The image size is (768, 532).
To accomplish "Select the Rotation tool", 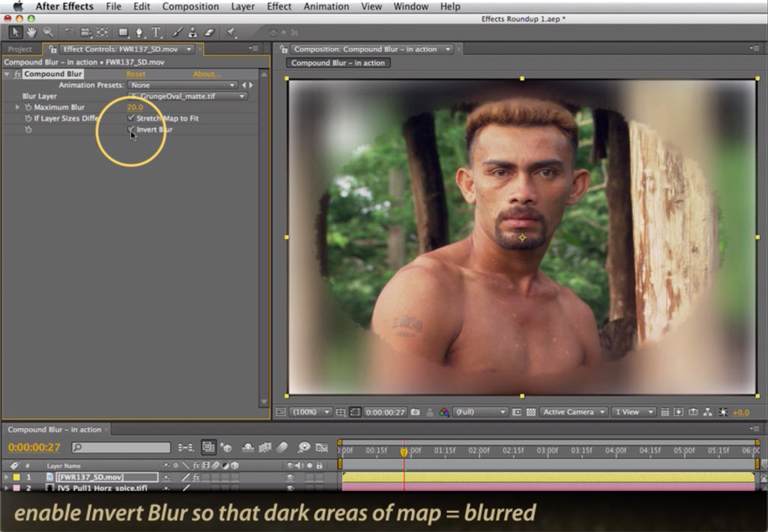I will click(x=70, y=32).
